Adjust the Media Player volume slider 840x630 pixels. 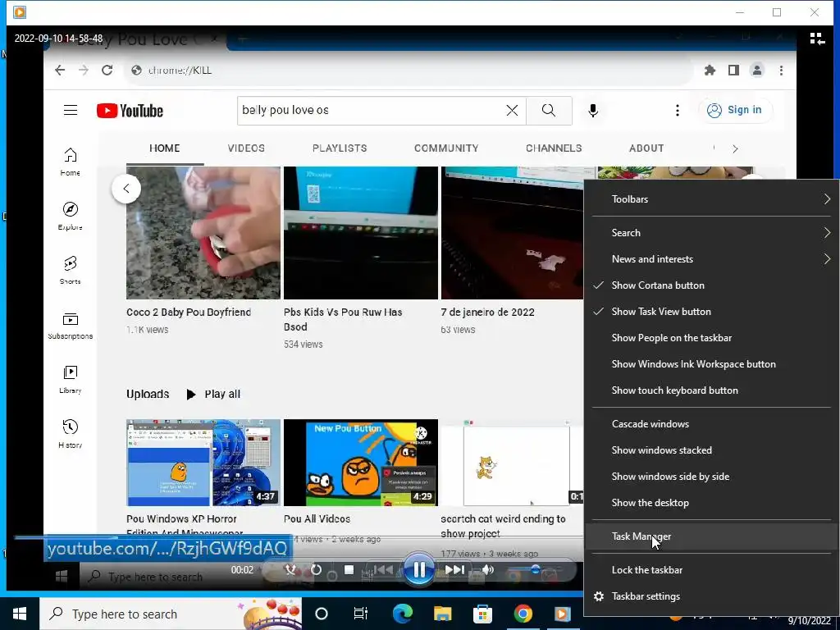pyautogui.click(x=534, y=569)
